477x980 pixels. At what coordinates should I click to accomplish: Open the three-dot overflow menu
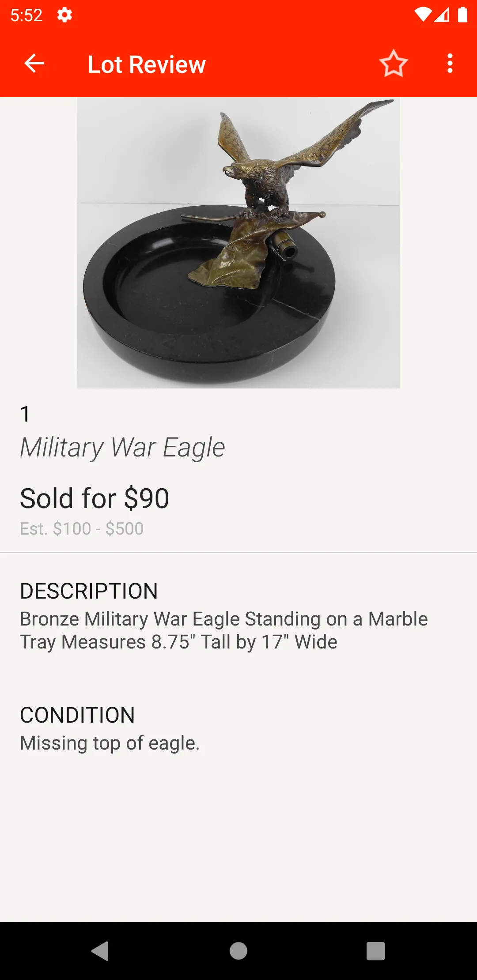click(450, 64)
